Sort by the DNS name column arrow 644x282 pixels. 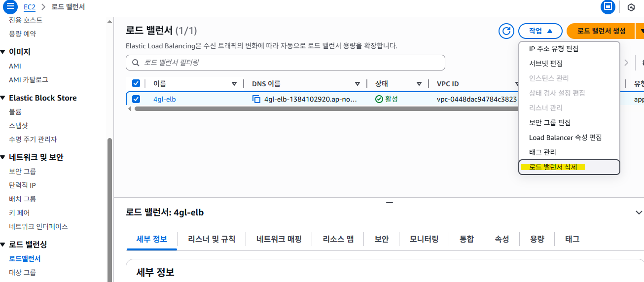tap(358, 84)
